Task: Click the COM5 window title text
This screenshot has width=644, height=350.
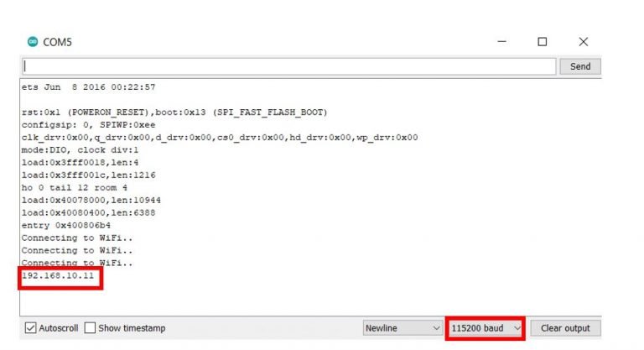Action: tap(58, 42)
